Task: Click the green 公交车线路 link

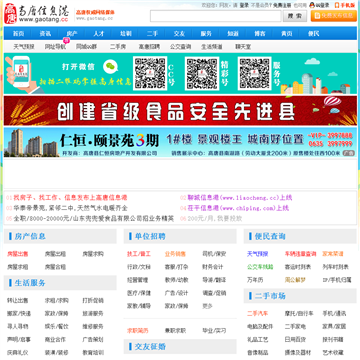Action: (260, 267)
